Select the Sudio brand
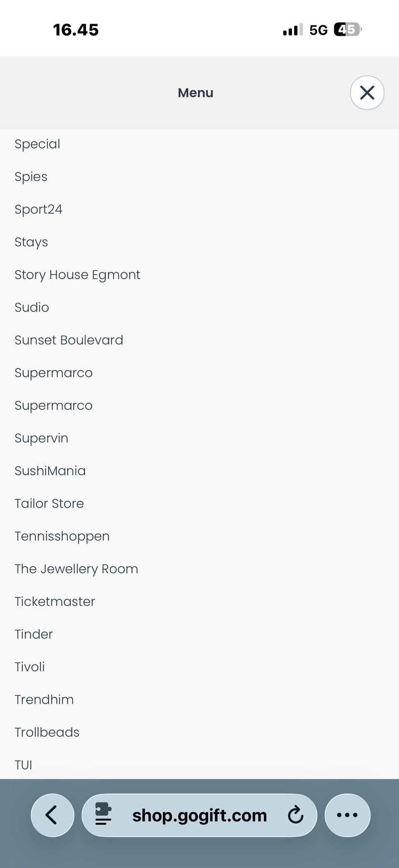 click(x=32, y=307)
